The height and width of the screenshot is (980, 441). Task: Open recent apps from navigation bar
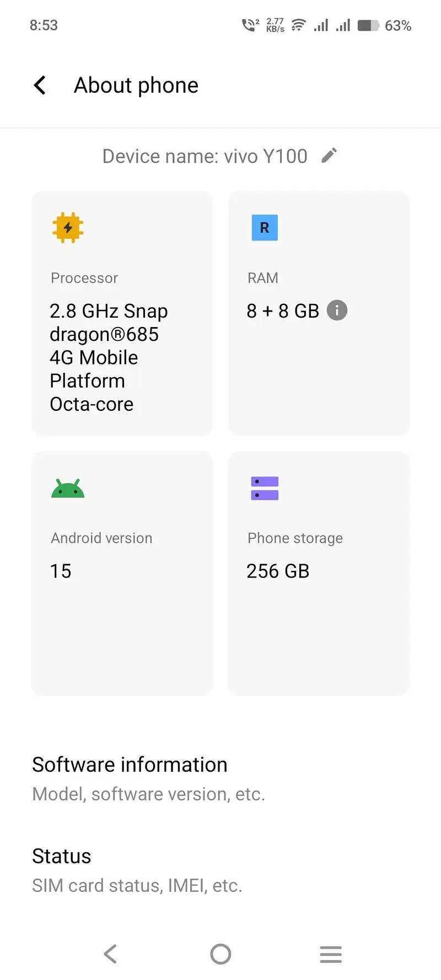tap(331, 954)
